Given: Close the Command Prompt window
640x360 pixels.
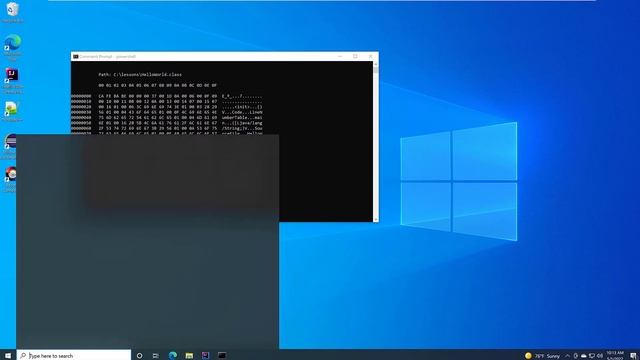Looking at the screenshot, I should click(371, 56).
